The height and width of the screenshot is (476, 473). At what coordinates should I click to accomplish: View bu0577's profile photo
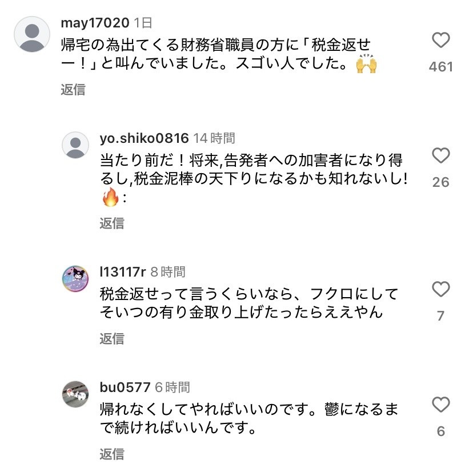(75, 394)
